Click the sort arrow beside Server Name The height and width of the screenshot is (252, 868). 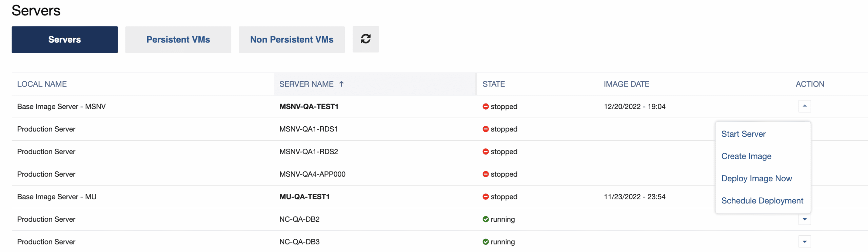[x=341, y=84]
